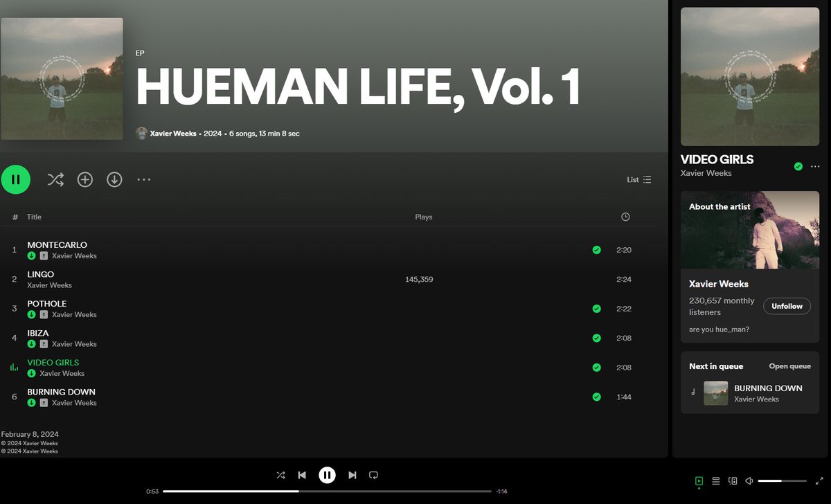This screenshot has width=831, height=504.
Task: Toggle remaining time display -1:14
Action: [501, 492]
